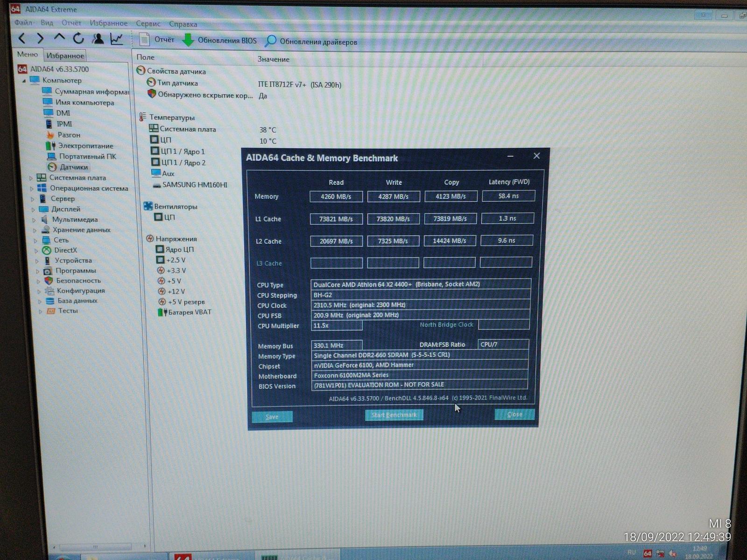Launch Обновления драйверов from the toolbar
The width and height of the screenshot is (747, 560).
[311, 42]
